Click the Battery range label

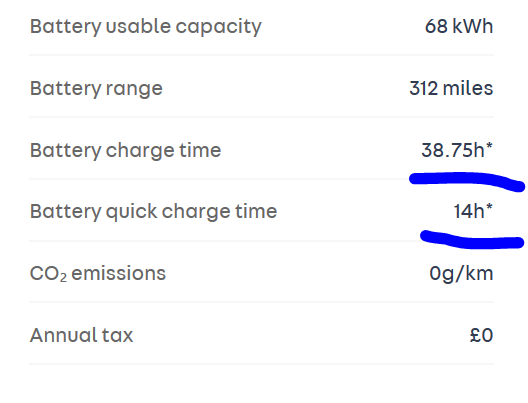coord(96,89)
